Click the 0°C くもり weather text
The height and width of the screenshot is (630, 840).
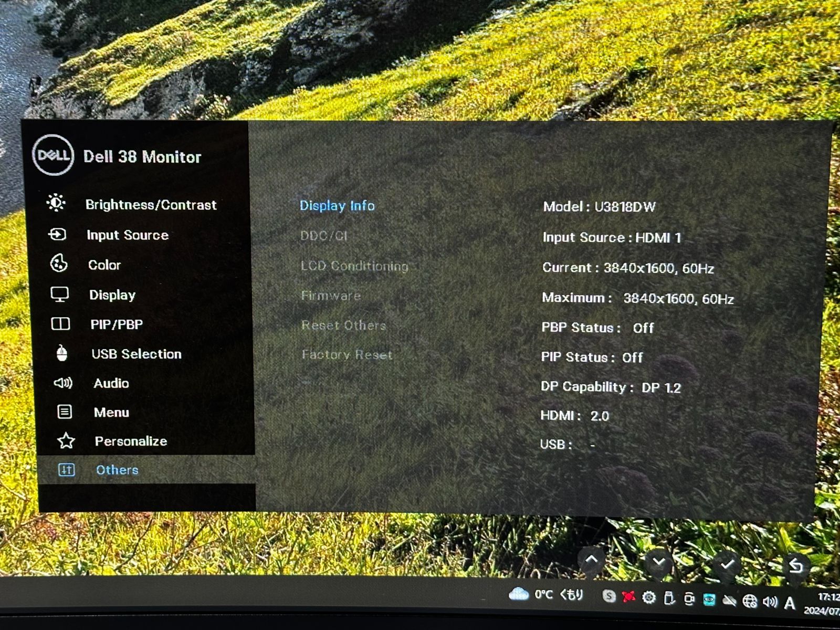point(559,594)
